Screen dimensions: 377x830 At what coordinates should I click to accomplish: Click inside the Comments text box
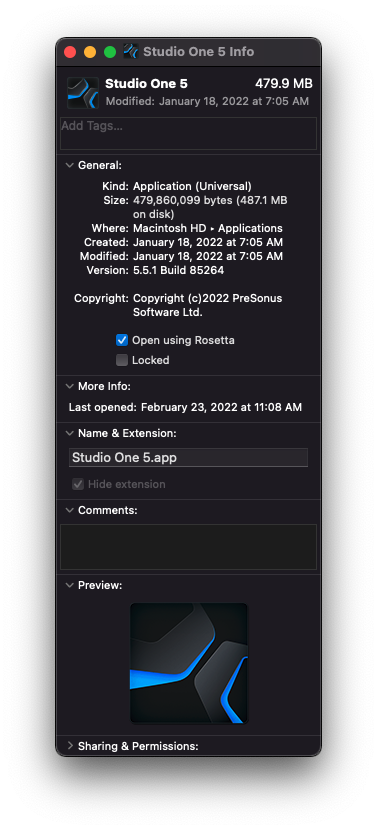click(188, 547)
